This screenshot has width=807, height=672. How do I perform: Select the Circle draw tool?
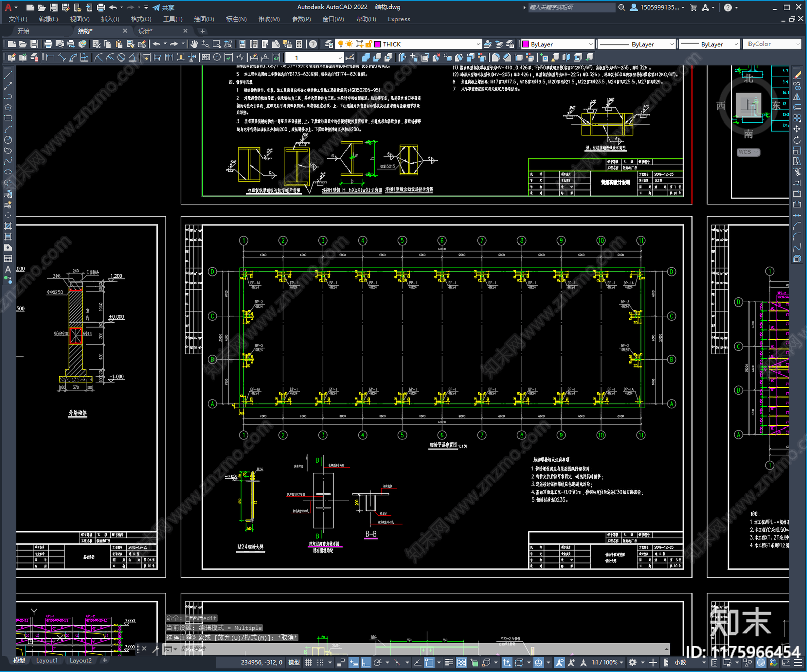click(x=8, y=140)
